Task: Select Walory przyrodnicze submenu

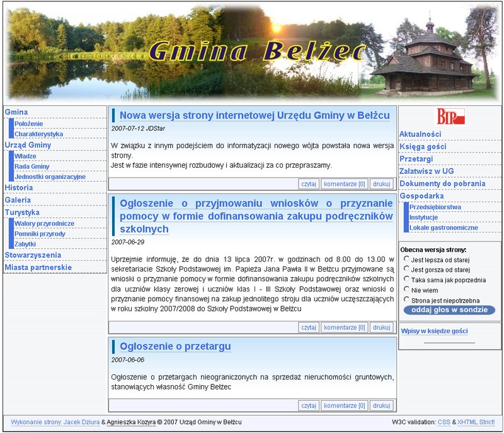Action: pos(44,223)
